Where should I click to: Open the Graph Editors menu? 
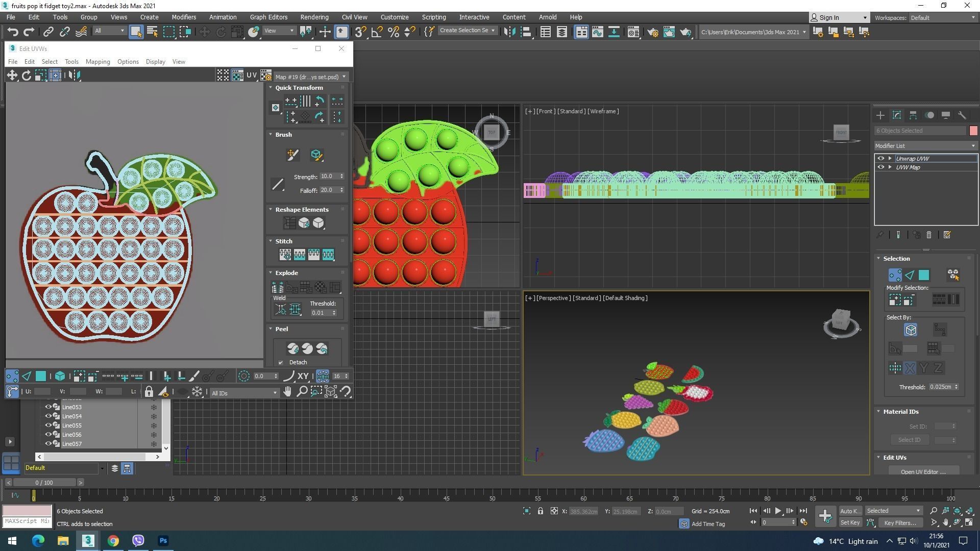[x=268, y=17]
